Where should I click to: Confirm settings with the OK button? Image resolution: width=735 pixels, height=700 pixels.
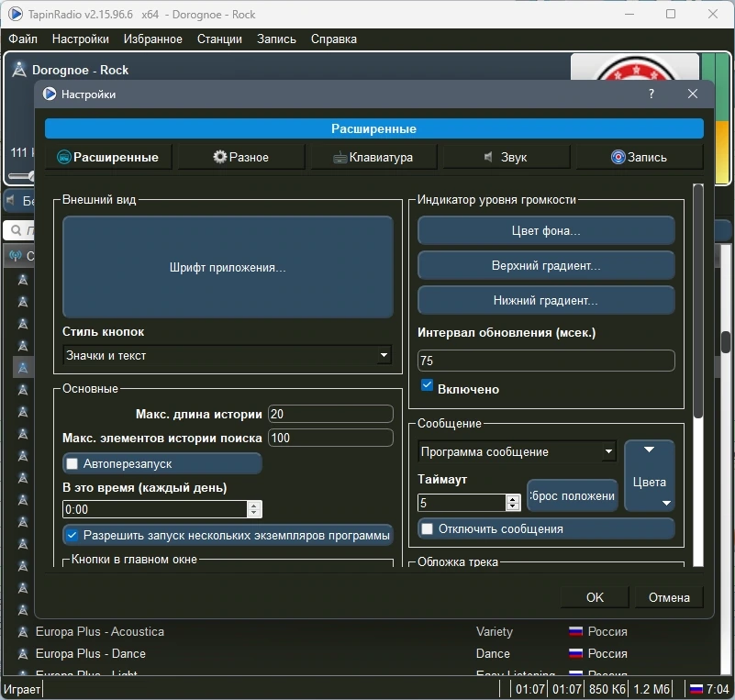click(595, 597)
